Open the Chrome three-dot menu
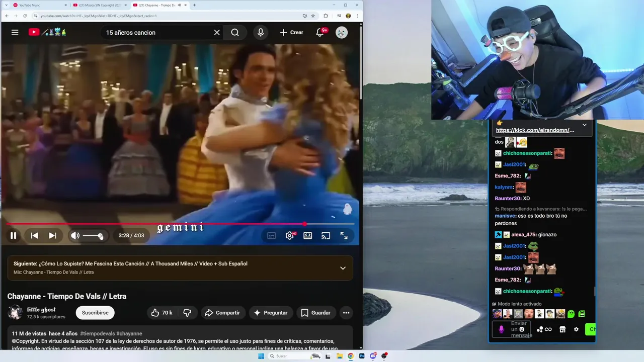Image resolution: width=644 pixels, height=362 pixels. pyautogui.click(x=357, y=16)
